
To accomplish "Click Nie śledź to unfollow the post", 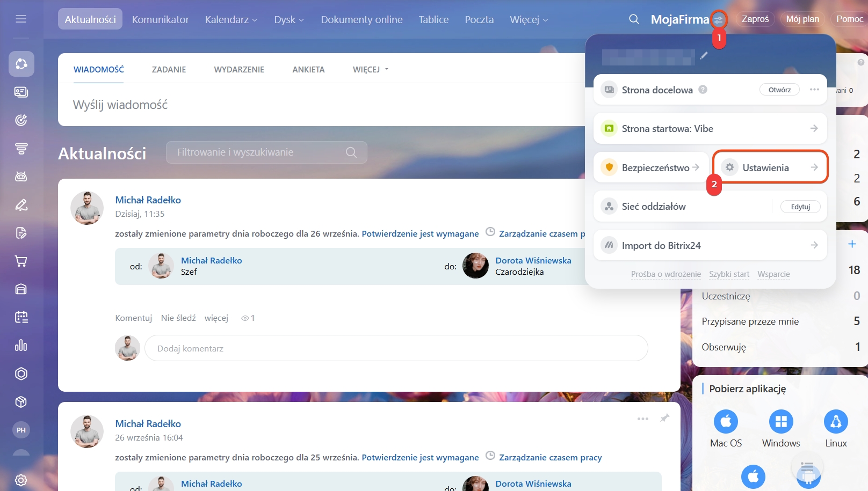I will click(x=178, y=318).
